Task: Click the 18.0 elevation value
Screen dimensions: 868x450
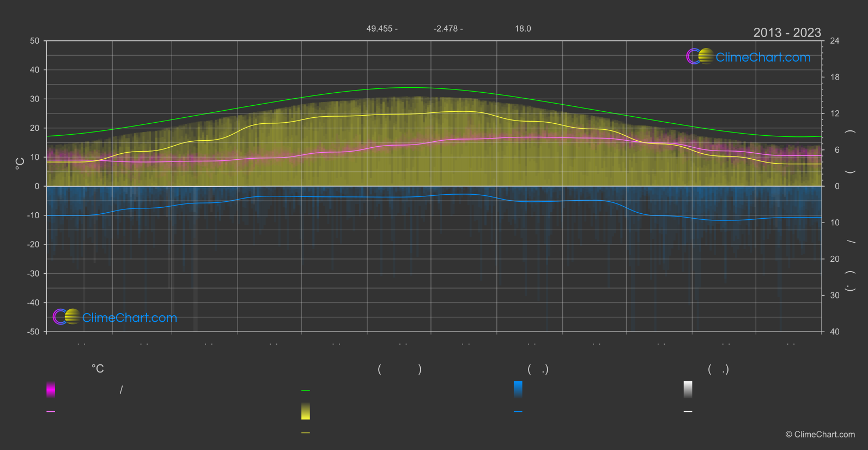Action: 523,29
